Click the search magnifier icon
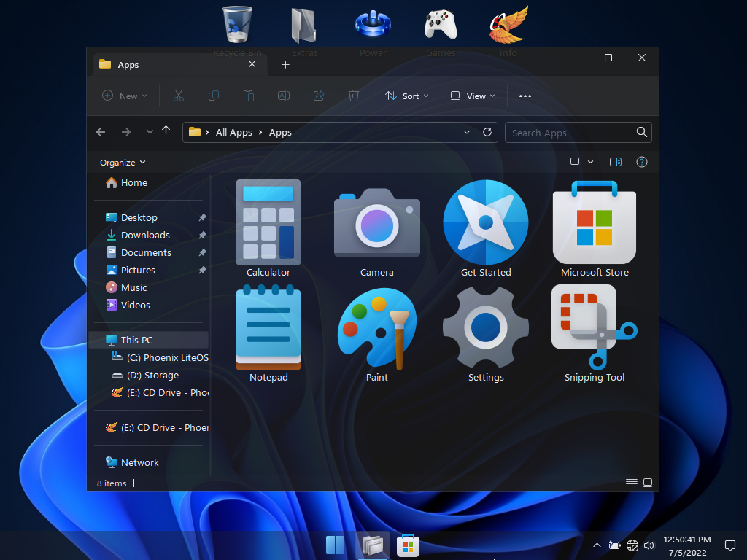The width and height of the screenshot is (747, 560). tap(642, 132)
